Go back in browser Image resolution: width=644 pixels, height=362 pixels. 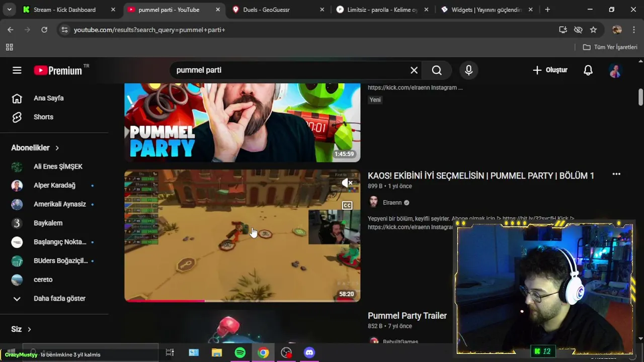(x=11, y=30)
